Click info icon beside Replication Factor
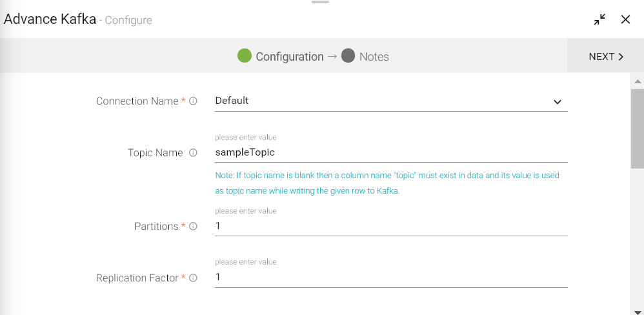The width and height of the screenshot is (644, 315). coord(193,278)
